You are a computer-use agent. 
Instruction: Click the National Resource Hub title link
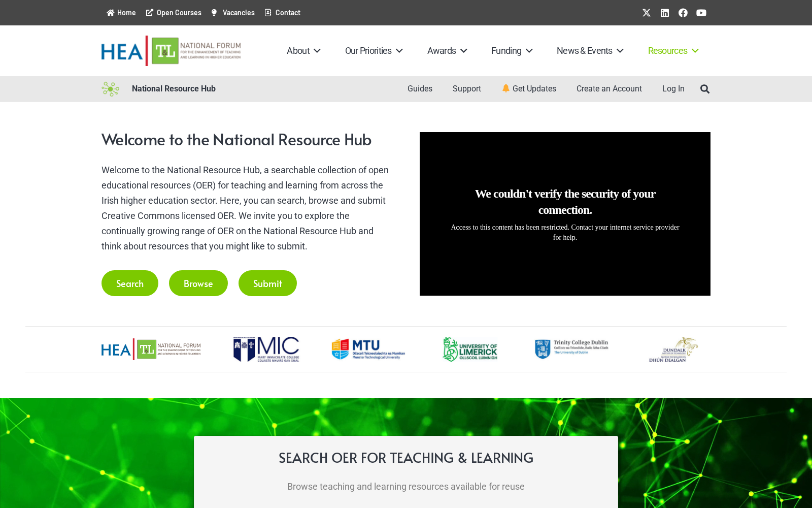point(174,89)
